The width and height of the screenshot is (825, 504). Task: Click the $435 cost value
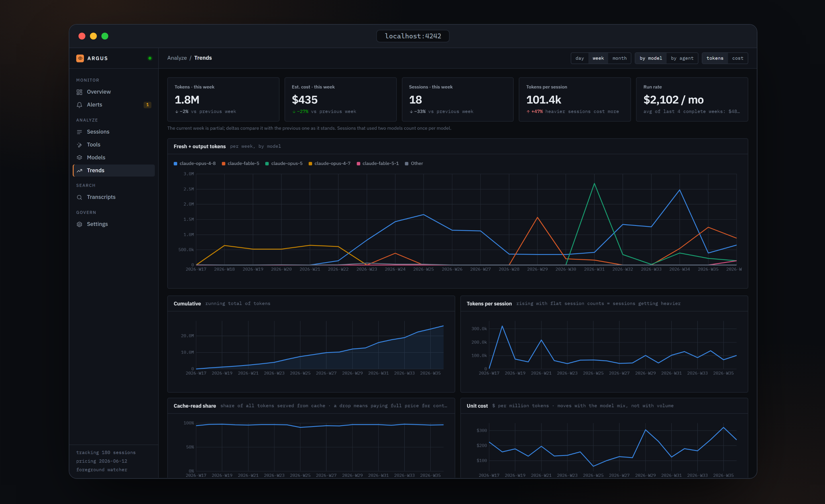tap(305, 100)
